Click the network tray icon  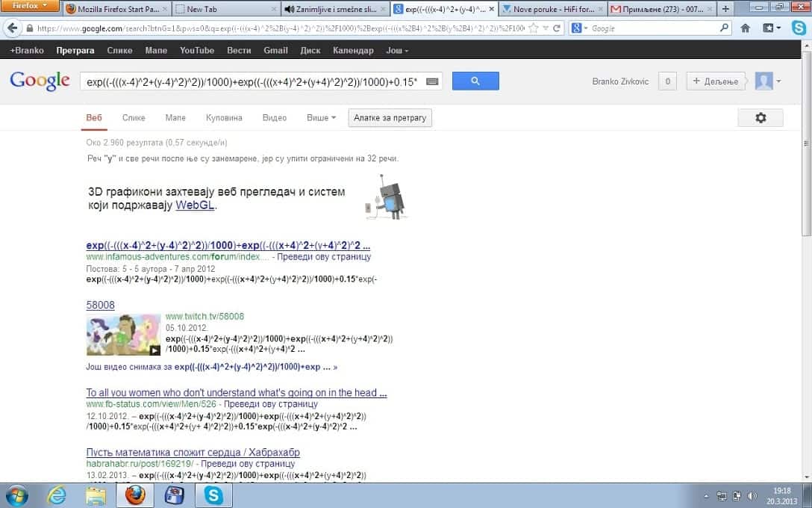722,496
